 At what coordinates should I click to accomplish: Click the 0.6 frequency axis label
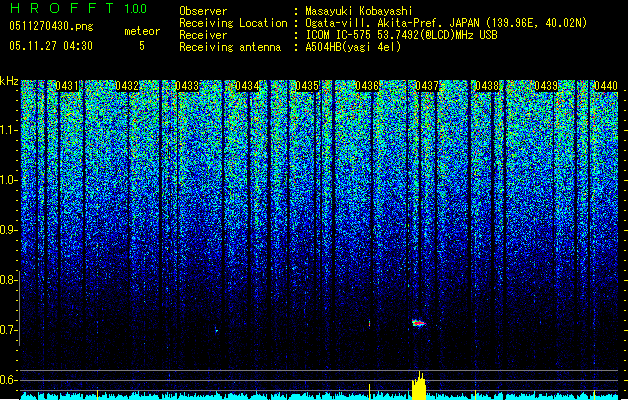(x=8, y=380)
